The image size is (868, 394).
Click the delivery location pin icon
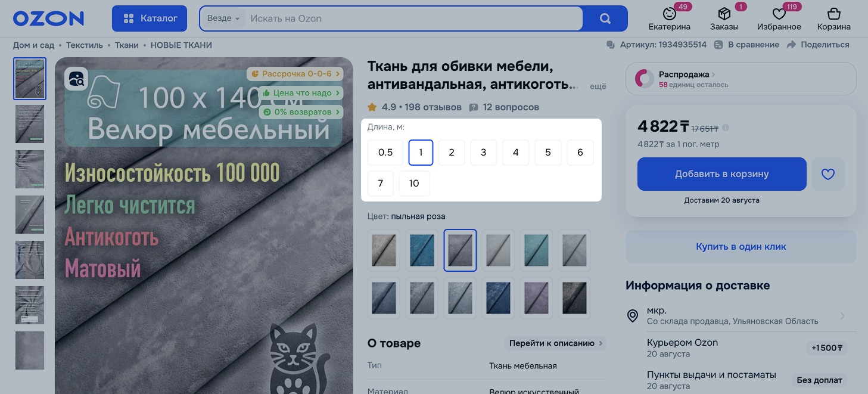tap(633, 315)
